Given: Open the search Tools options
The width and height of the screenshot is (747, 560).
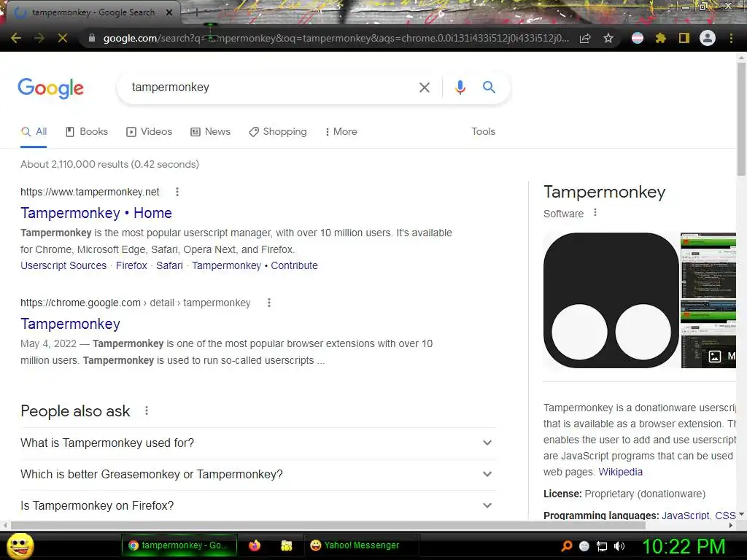Looking at the screenshot, I should (483, 131).
